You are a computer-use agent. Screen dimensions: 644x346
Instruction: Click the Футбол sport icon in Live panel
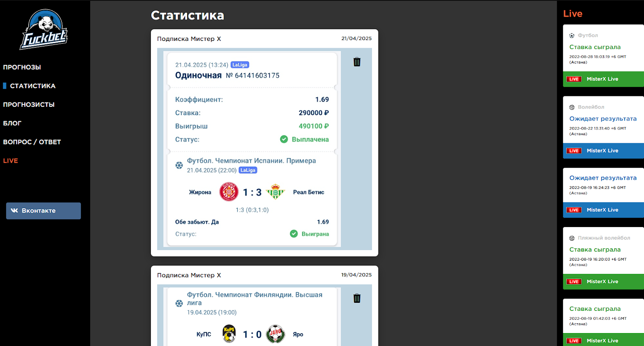[572, 36]
